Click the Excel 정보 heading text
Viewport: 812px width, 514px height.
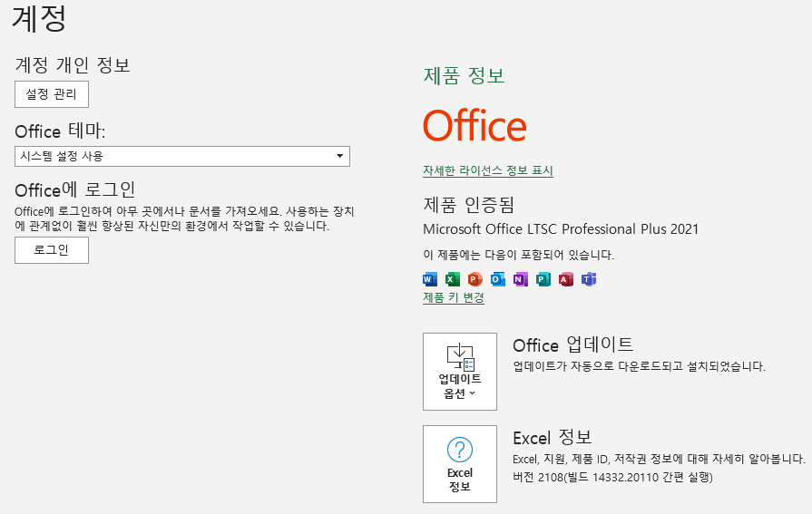point(552,437)
